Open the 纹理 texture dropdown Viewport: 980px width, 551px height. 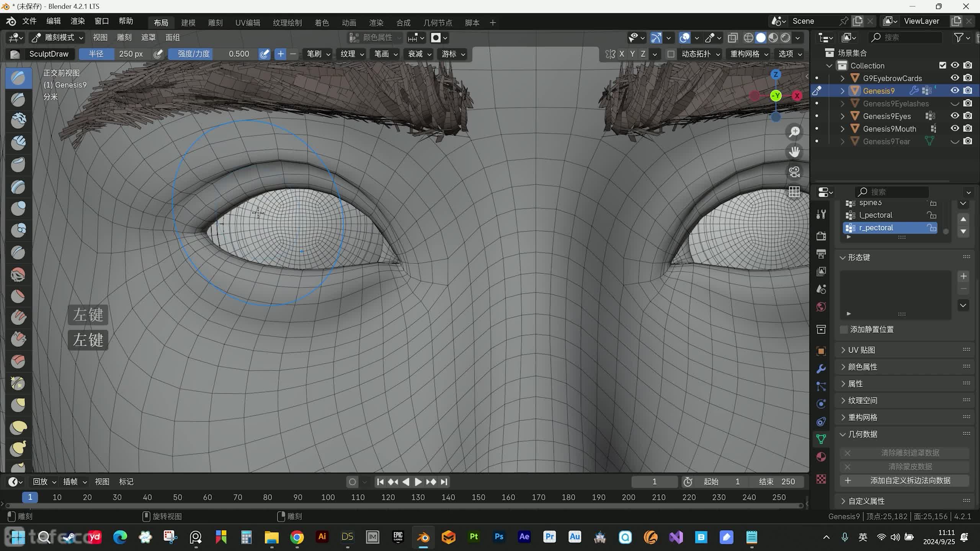click(352, 54)
